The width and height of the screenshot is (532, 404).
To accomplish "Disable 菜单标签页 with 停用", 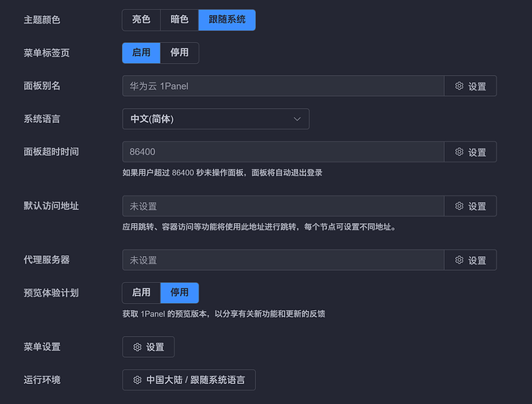I will click(x=179, y=53).
